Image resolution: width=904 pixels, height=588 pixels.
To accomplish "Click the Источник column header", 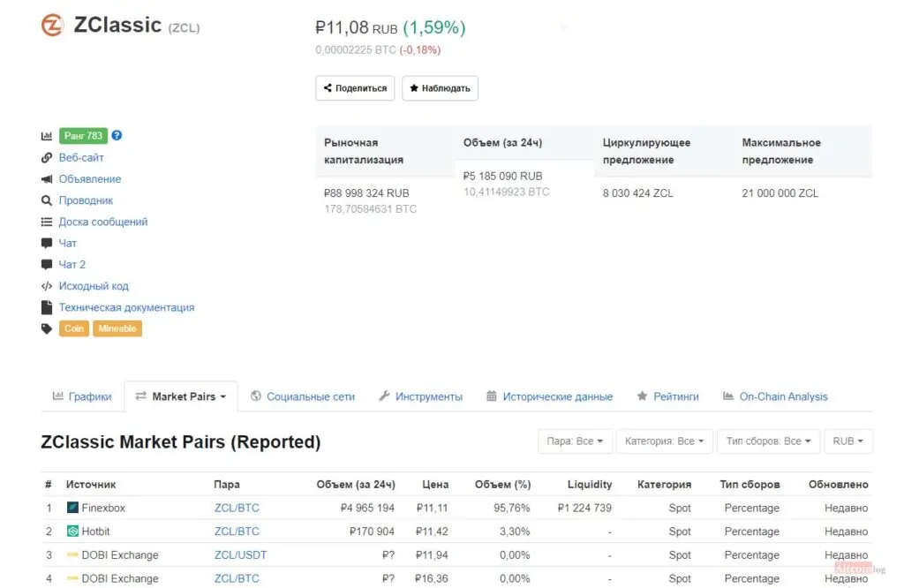I will [91, 484].
